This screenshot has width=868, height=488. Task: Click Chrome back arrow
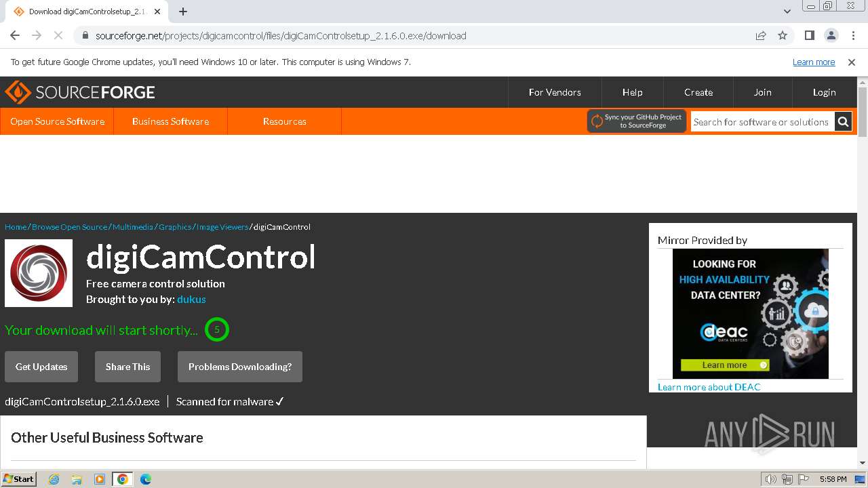pyautogui.click(x=15, y=35)
